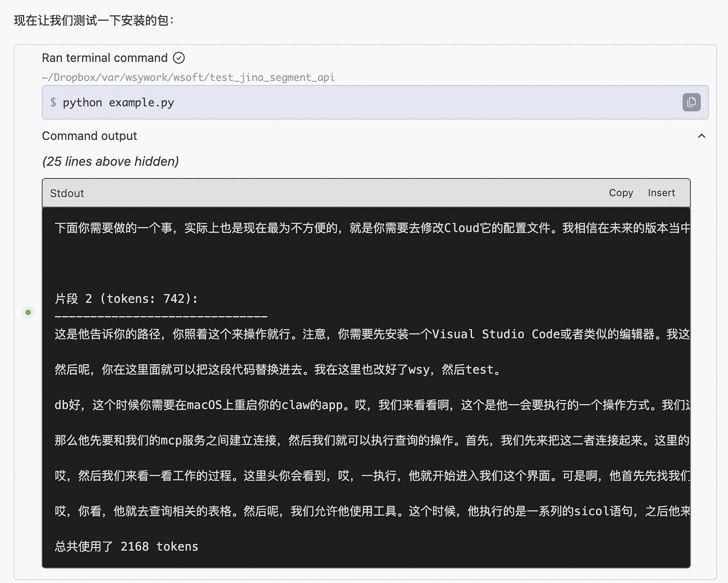Click the line showing 片段 2 (tokens: 742)
This screenshot has height=583, width=728.
point(125,298)
